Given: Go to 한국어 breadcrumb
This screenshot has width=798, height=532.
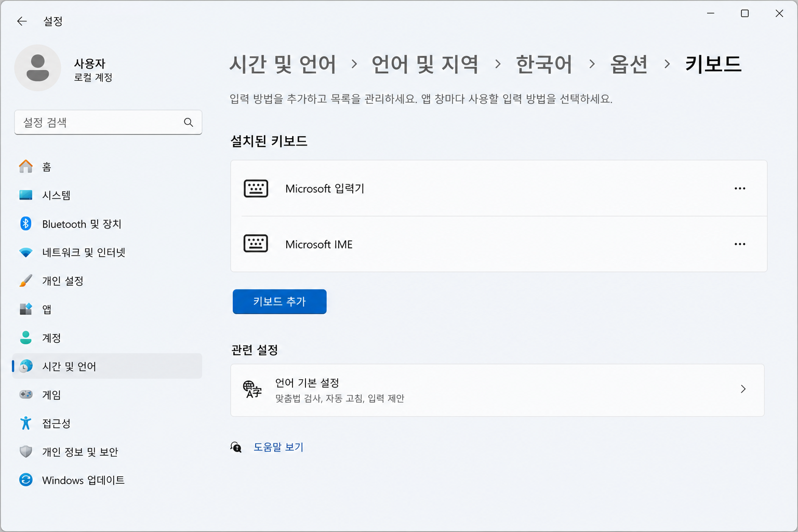Looking at the screenshot, I should click(x=544, y=64).
